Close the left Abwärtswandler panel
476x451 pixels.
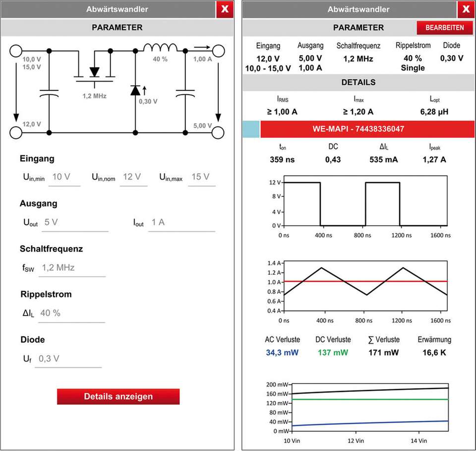tap(225, 9)
